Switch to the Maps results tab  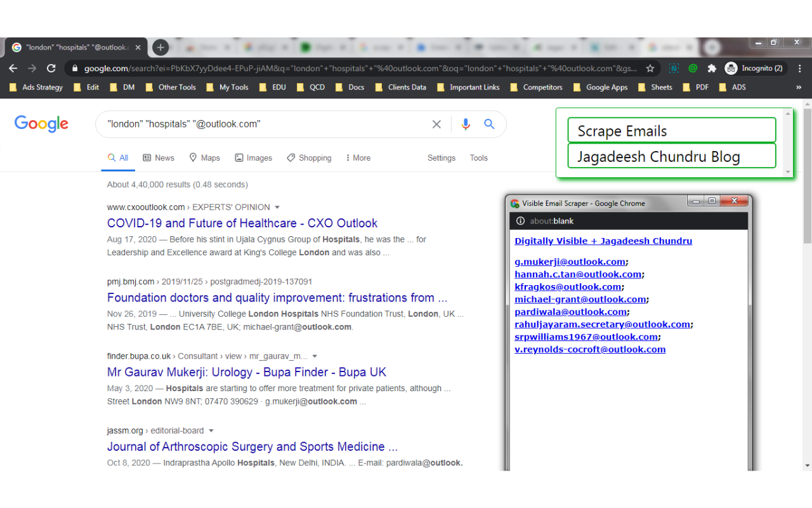(204, 158)
